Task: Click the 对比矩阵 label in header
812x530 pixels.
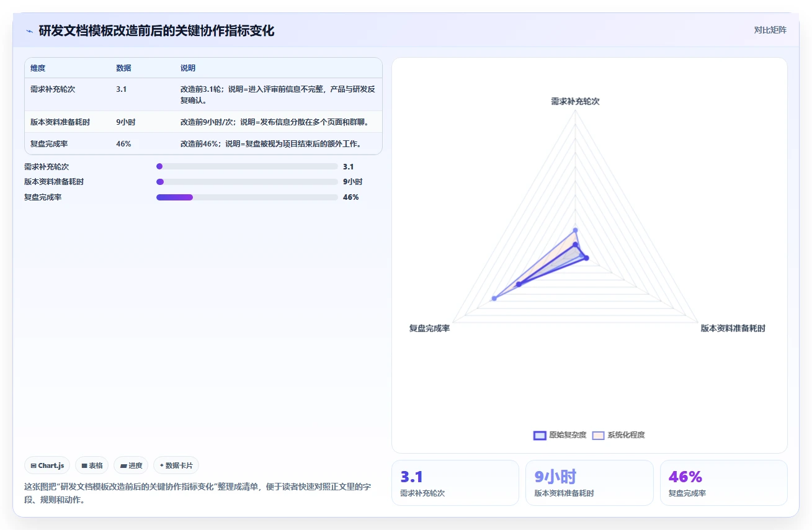Action: click(770, 30)
